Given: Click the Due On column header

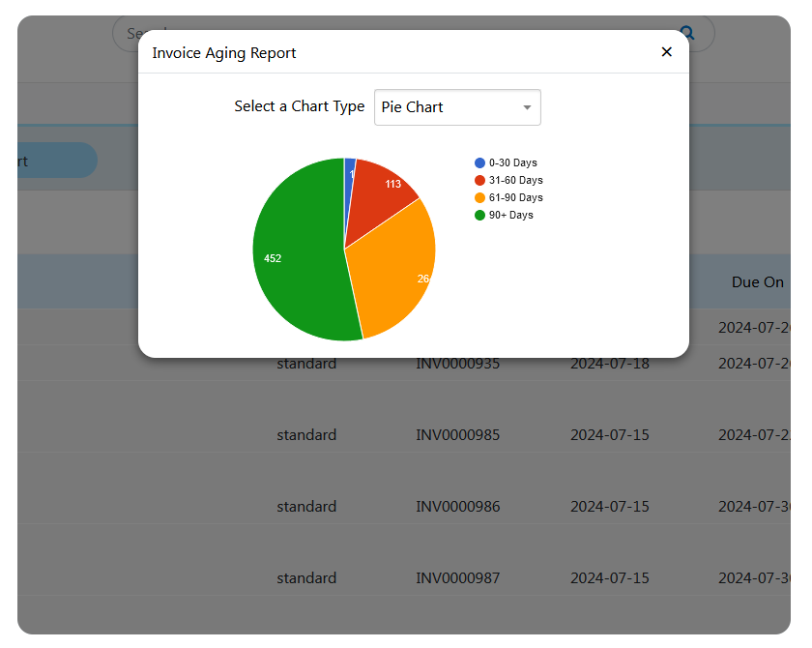Looking at the screenshot, I should pos(758,281).
